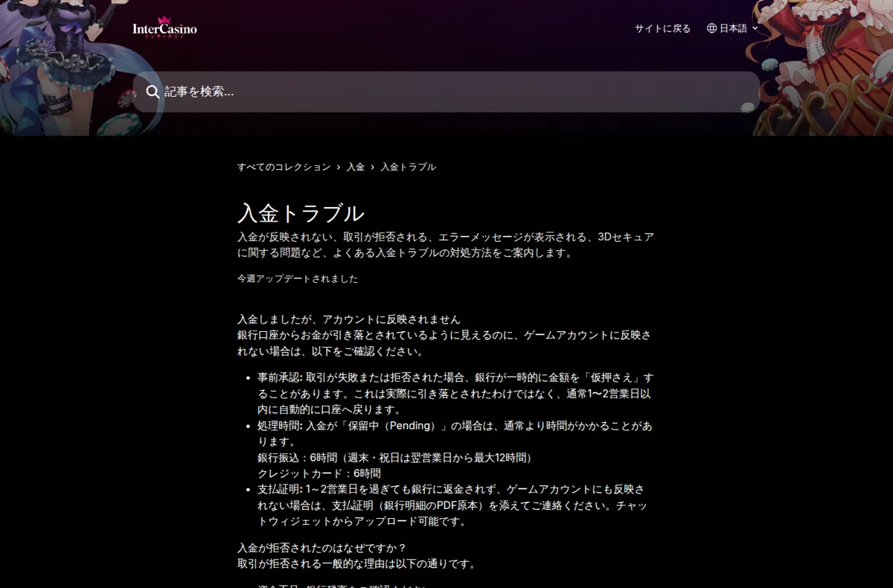Select the 入金トラブル breadcrumb item
Image resolution: width=893 pixels, height=588 pixels.
point(409,167)
